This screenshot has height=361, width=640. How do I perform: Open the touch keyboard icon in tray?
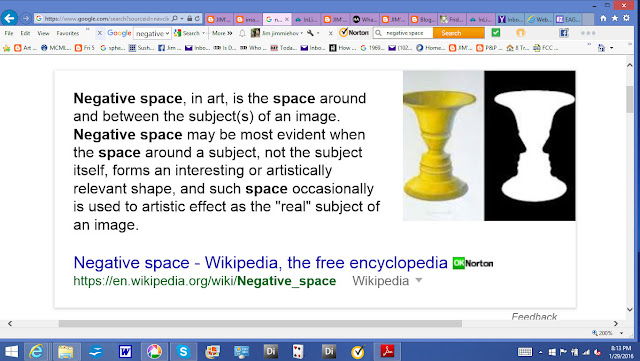525,352
